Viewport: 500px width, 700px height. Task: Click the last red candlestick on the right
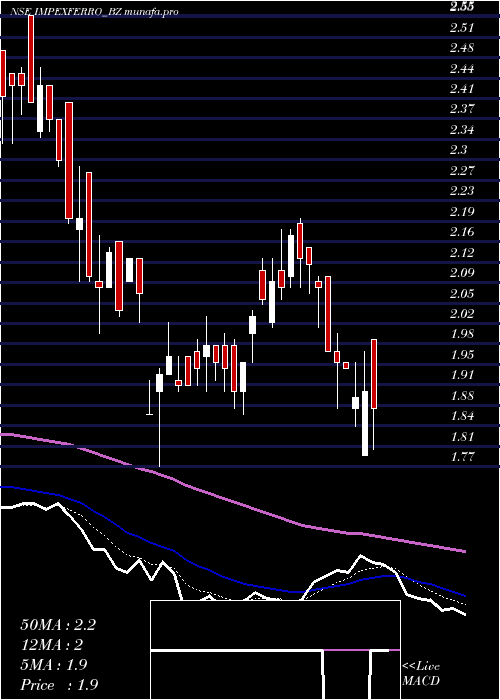[x=374, y=374]
